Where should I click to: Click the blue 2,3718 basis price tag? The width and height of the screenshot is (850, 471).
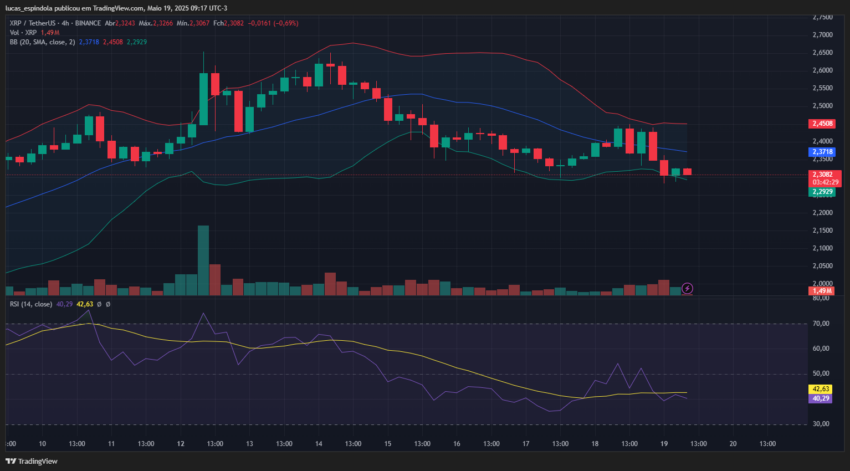point(822,152)
